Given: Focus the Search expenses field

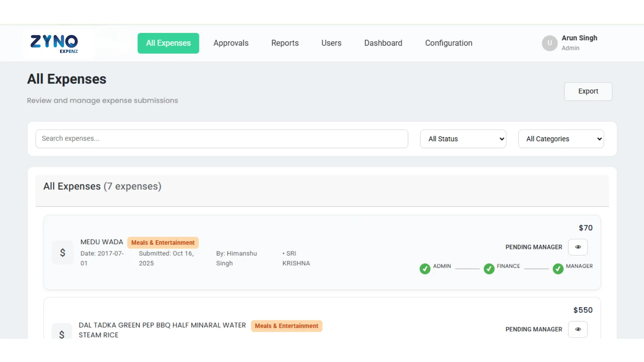Looking at the screenshot, I should coord(221,139).
